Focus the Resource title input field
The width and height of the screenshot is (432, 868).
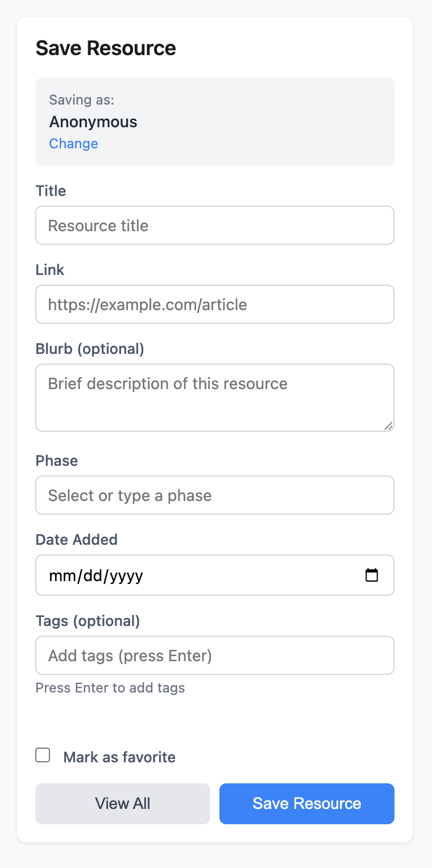coord(215,226)
